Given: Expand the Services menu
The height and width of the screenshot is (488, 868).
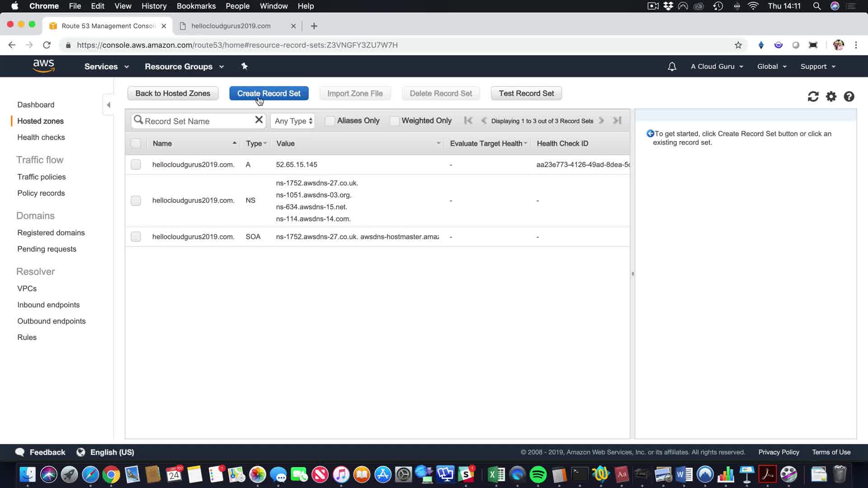Looking at the screenshot, I should (x=106, y=67).
